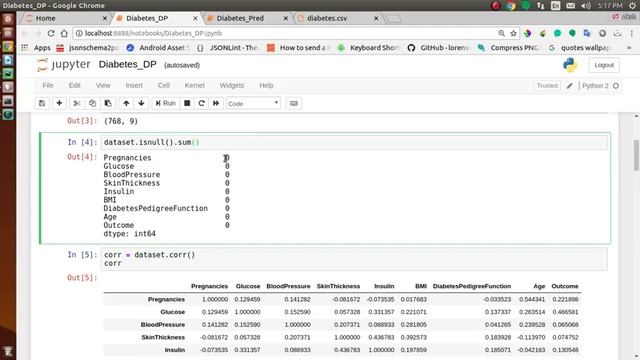Insert cell below with the plus icon

(x=59, y=103)
